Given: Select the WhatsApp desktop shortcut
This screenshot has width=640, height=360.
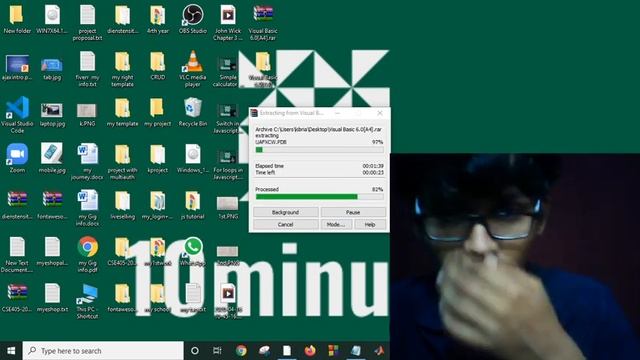Looking at the screenshot, I should pos(193,250).
